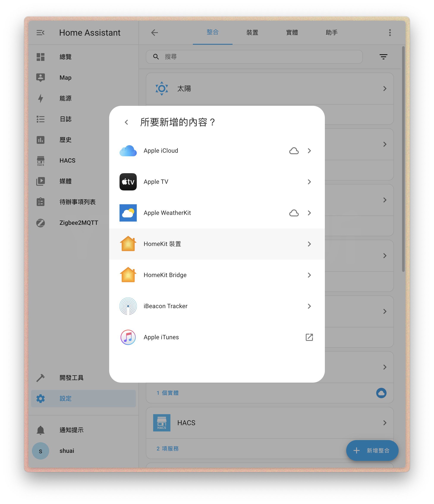Click the Apple iTunes integration icon
This screenshot has height=504, width=434.
(x=128, y=337)
